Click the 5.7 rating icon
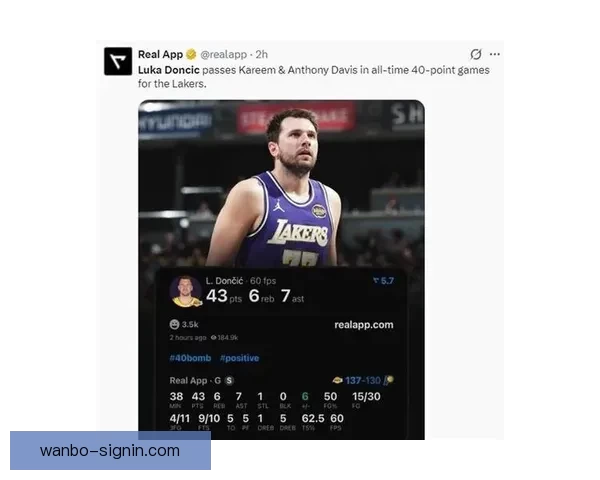 coord(376,281)
